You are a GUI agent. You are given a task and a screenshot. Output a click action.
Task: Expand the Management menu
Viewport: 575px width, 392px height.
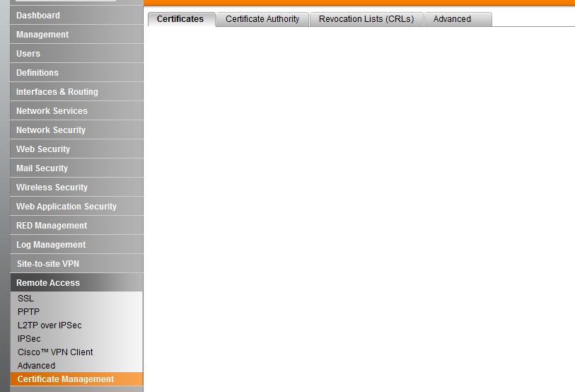(x=42, y=35)
